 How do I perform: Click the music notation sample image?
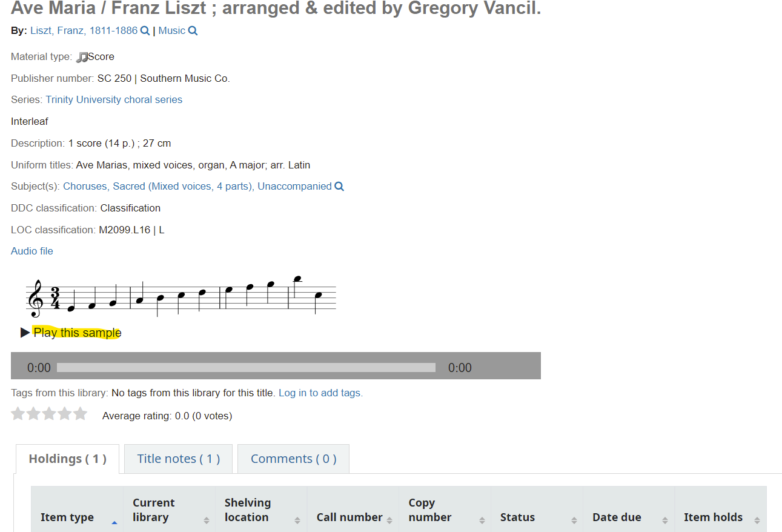[181, 297]
